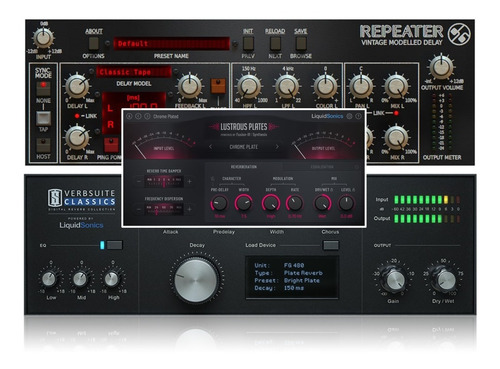
Task: Click the Dry/Wet lock icon in Lustrous Plates
Action: click(x=331, y=190)
